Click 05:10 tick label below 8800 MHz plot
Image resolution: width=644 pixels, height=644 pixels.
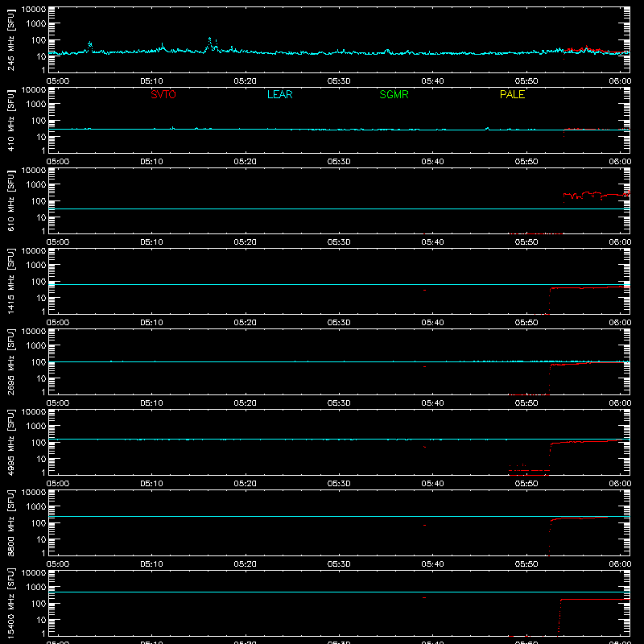point(151,564)
